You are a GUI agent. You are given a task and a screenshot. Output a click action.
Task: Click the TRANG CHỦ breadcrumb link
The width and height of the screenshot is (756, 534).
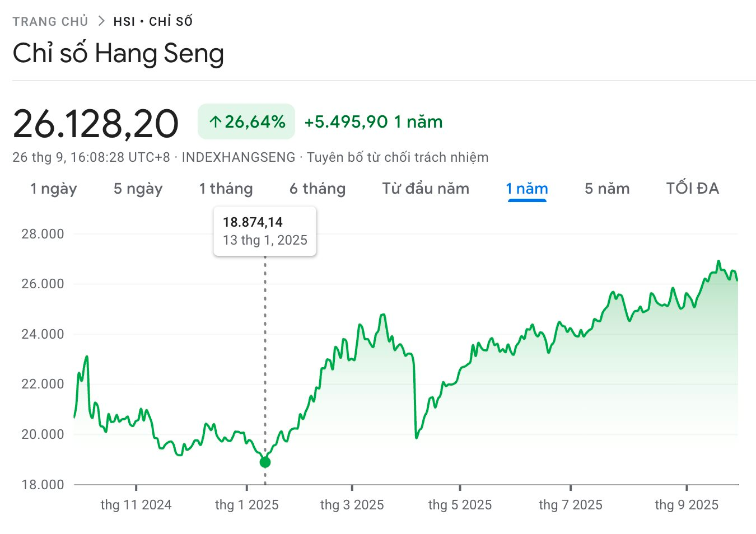(x=50, y=21)
